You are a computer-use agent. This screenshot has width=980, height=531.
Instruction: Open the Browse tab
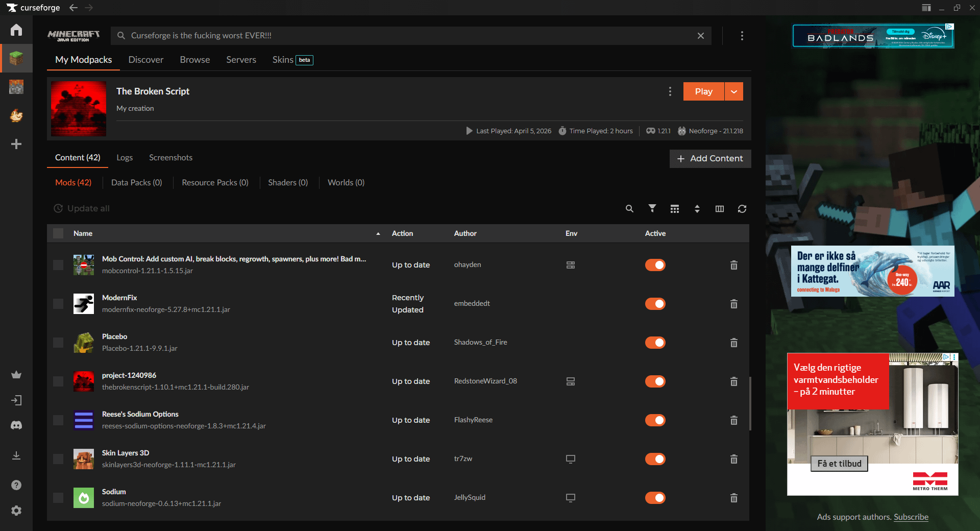tap(195, 60)
